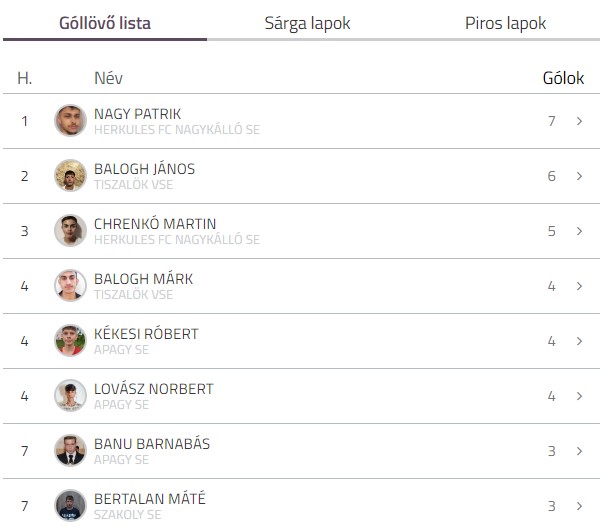
Task: Click Banu Barnabás's avatar photo
Action: (x=70, y=451)
